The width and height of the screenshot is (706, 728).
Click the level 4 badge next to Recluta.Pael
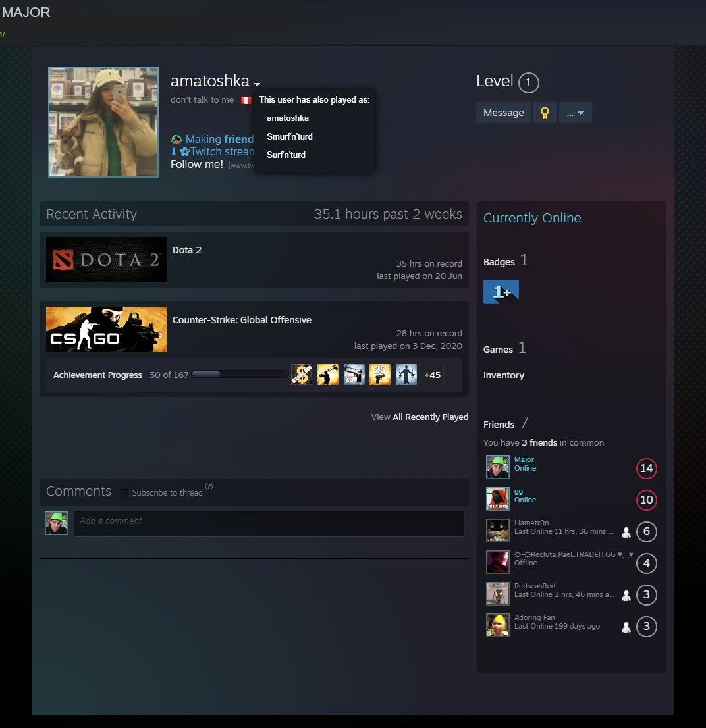647,563
